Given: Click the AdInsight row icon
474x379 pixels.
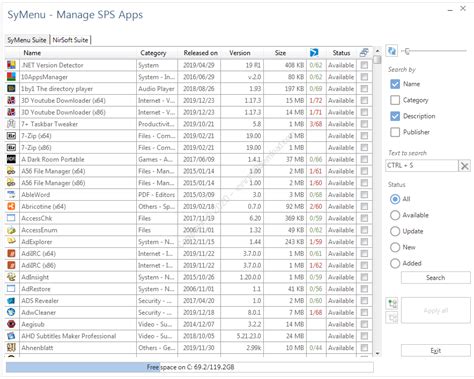Looking at the screenshot, I should tap(11, 277).
